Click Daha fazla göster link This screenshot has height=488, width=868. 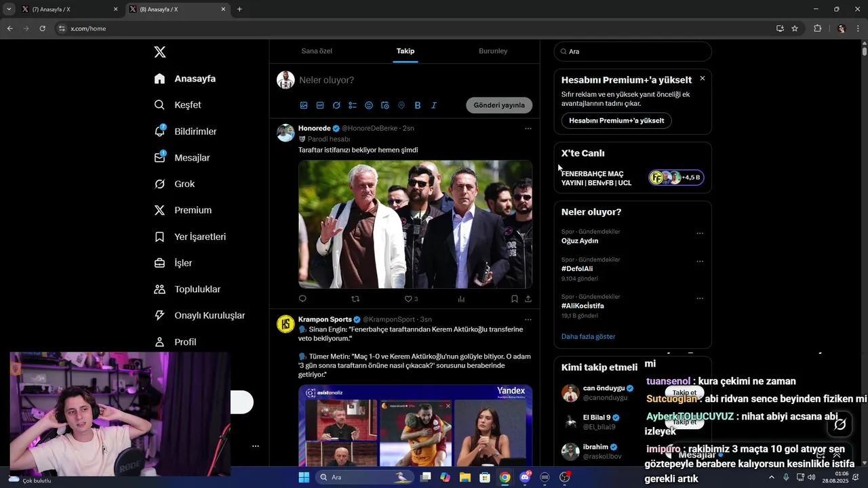click(589, 336)
